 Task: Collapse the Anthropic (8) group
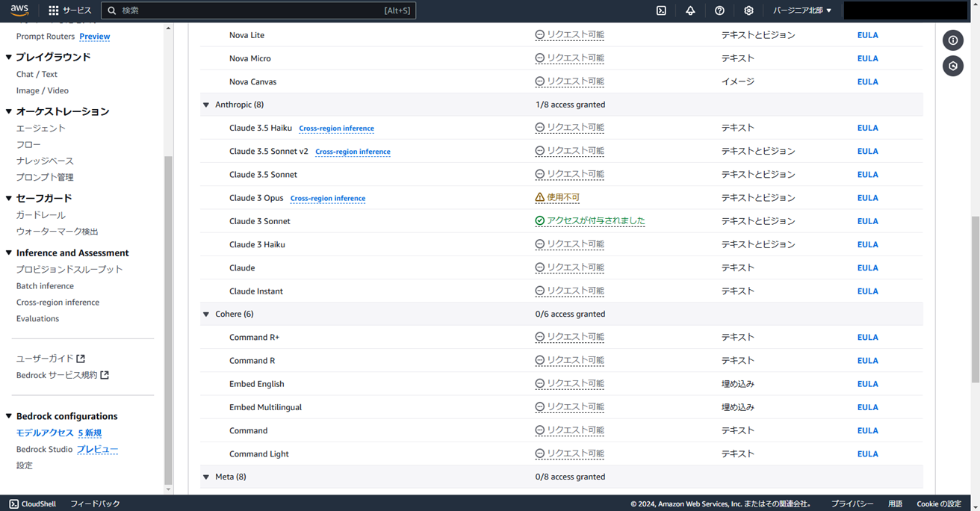point(206,105)
